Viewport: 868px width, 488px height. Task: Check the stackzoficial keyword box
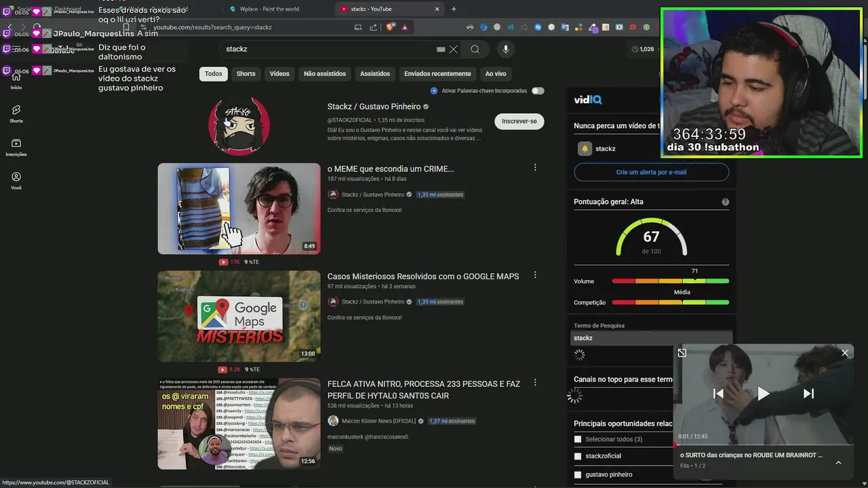578,456
